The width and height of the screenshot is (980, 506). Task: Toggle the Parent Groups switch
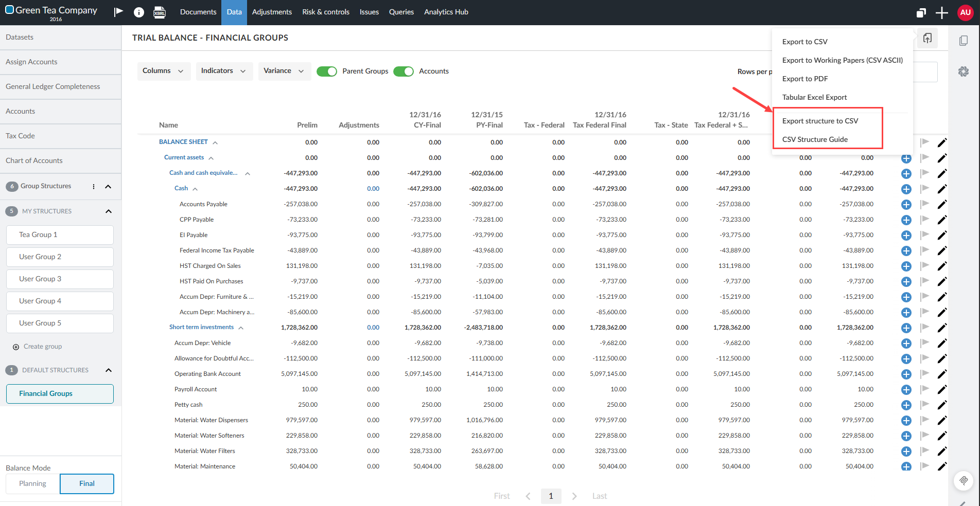[x=326, y=71]
